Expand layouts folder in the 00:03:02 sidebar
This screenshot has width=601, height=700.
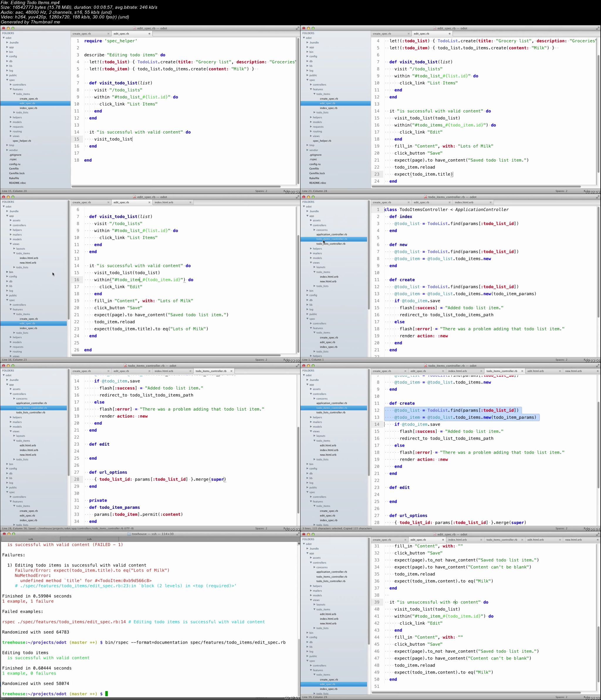point(14,249)
